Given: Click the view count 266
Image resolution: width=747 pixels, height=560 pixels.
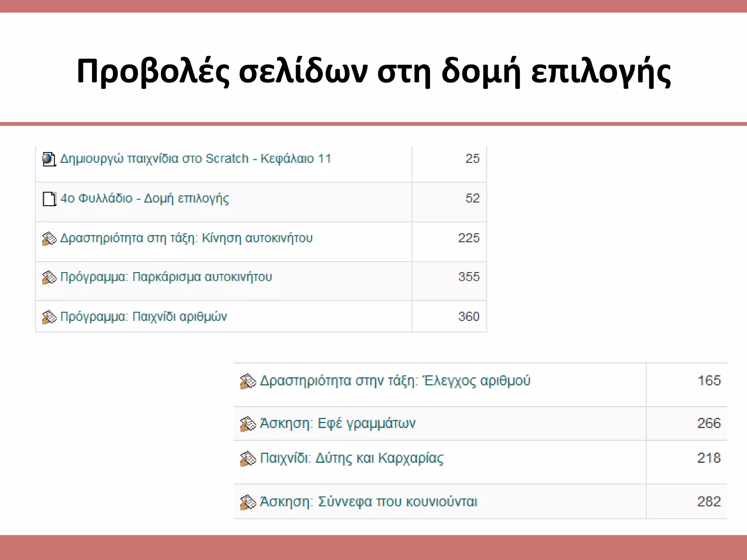Looking at the screenshot, I should 709,423.
